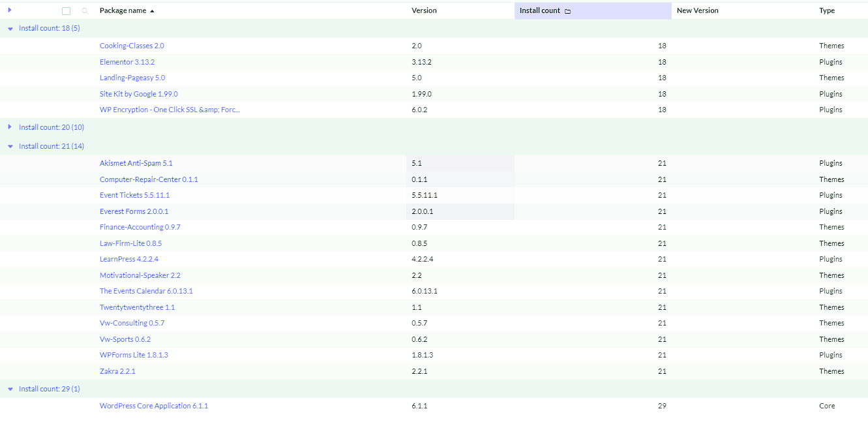The width and height of the screenshot is (868, 426).
Task: Sort by the Package name column header
Action: tap(123, 10)
